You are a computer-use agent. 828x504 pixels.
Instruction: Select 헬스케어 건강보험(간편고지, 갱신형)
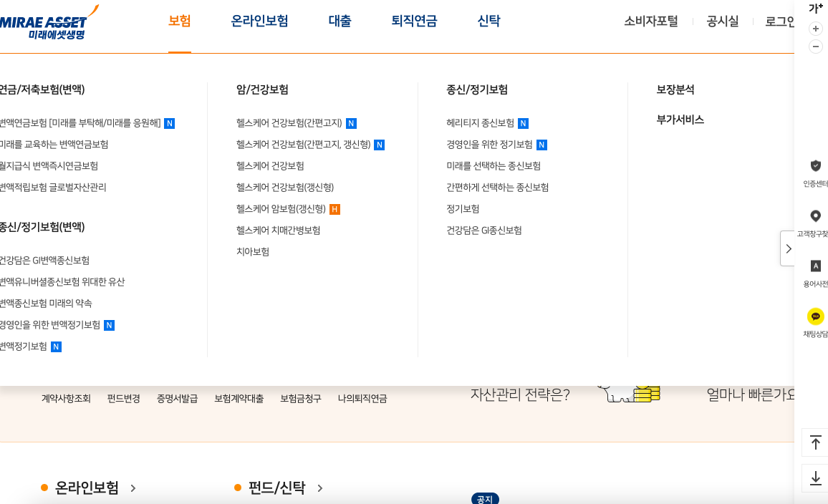tap(304, 144)
